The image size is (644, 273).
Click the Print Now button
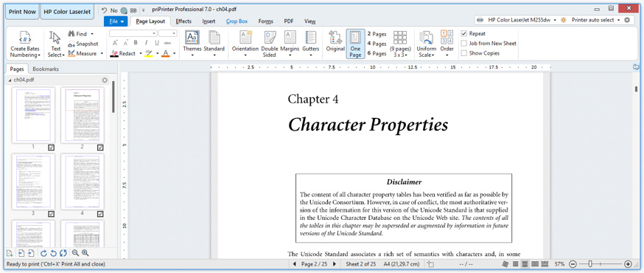click(23, 12)
